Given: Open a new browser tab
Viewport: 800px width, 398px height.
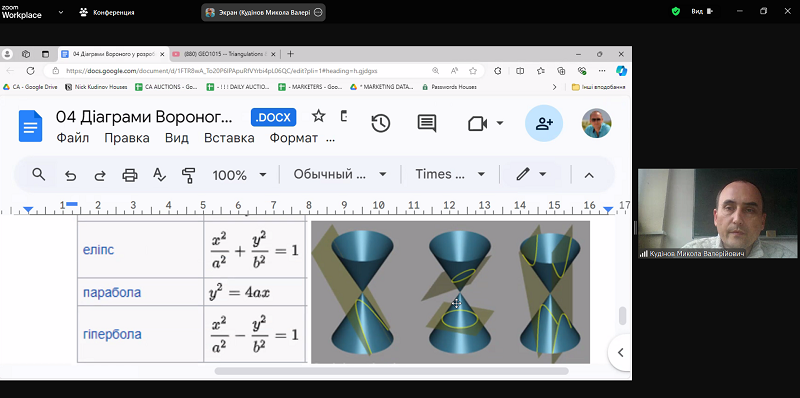Looking at the screenshot, I should [x=290, y=54].
